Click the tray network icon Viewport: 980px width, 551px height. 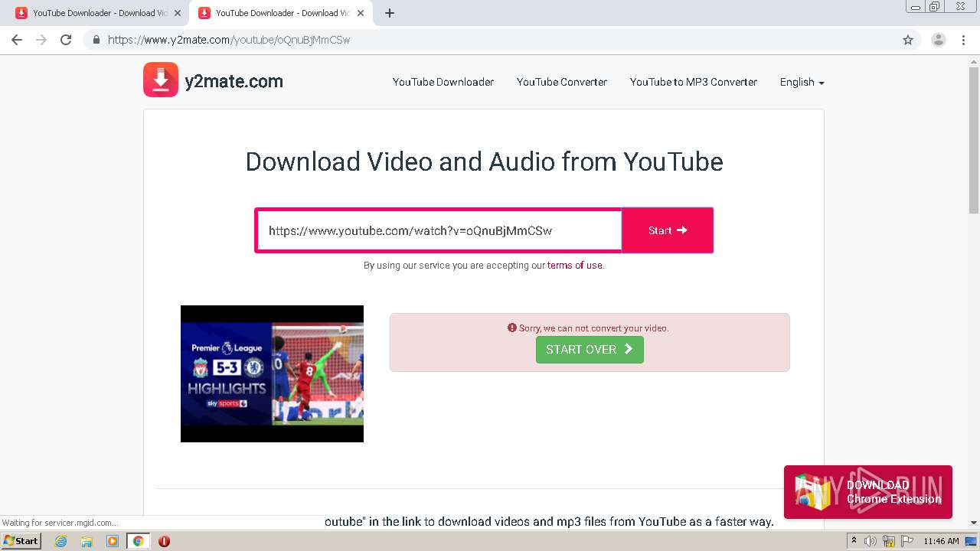point(888,541)
